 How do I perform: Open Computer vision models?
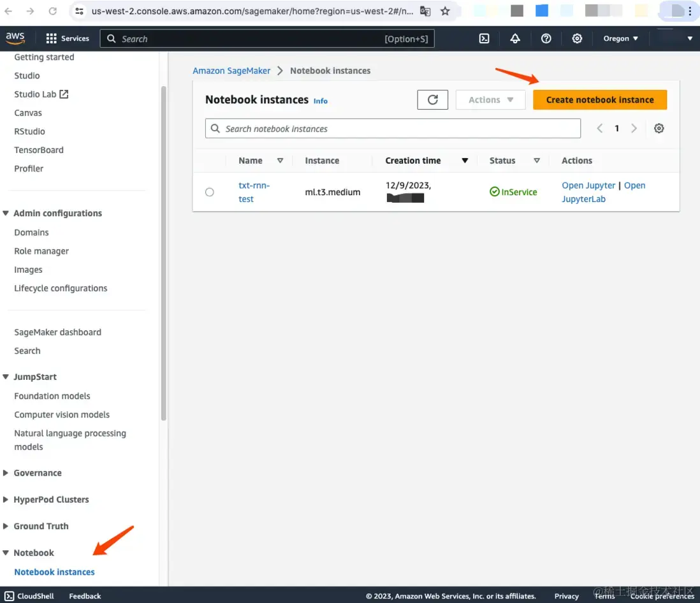pos(62,415)
